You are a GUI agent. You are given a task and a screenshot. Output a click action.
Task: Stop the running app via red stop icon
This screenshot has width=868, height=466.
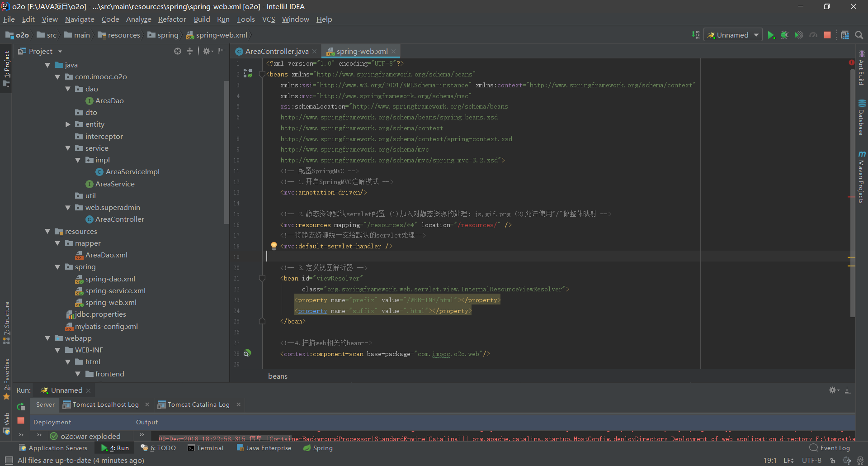coord(827,35)
